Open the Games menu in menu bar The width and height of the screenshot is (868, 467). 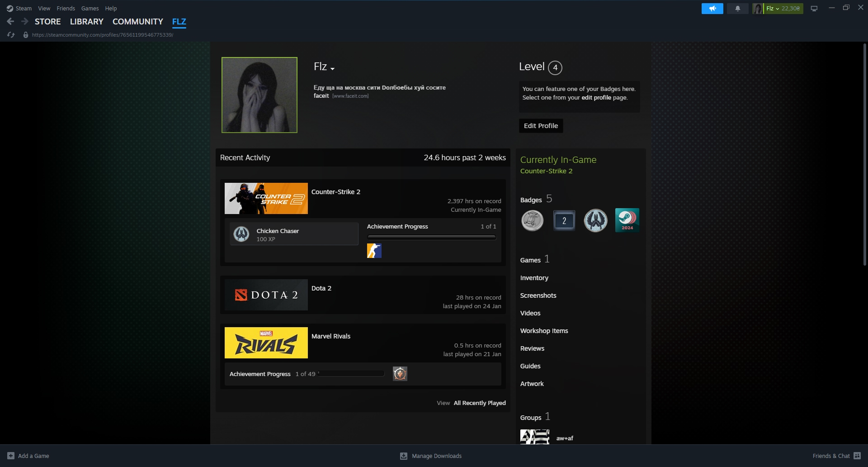[x=90, y=8]
